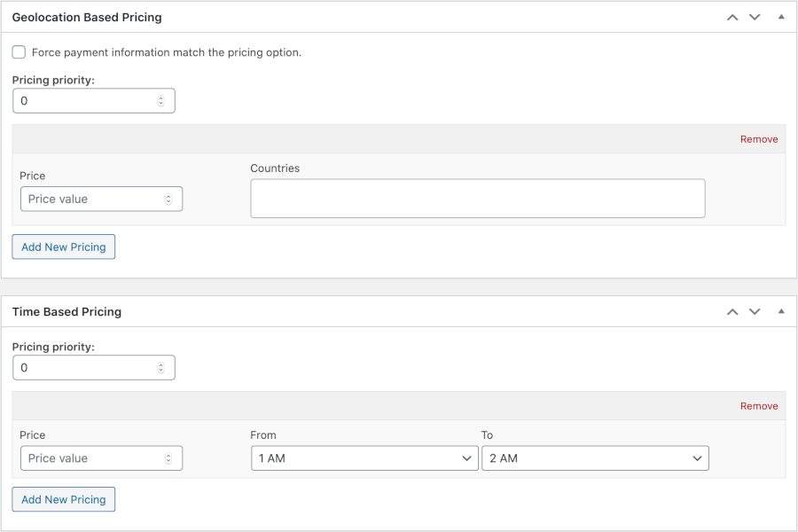Add New Pricing under Geolocation section
This screenshot has width=798, height=532.
[x=64, y=246]
